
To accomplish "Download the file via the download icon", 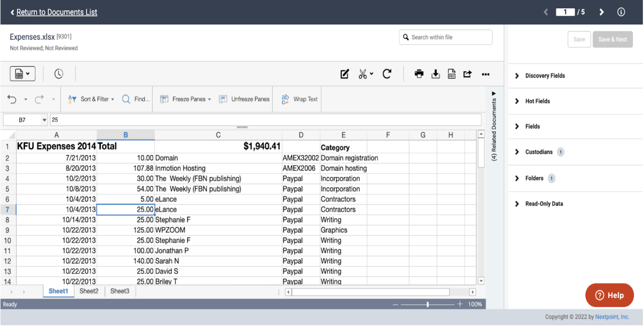I will tap(435, 74).
